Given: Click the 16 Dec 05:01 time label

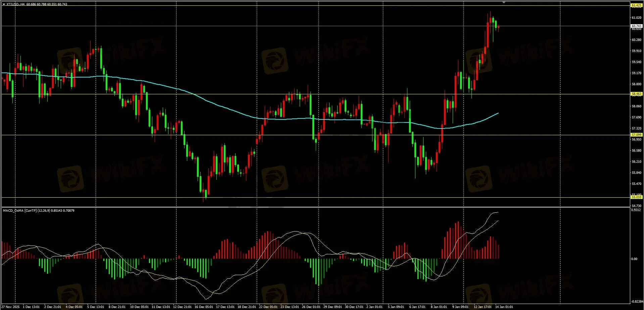Looking at the screenshot, I should (204, 307).
